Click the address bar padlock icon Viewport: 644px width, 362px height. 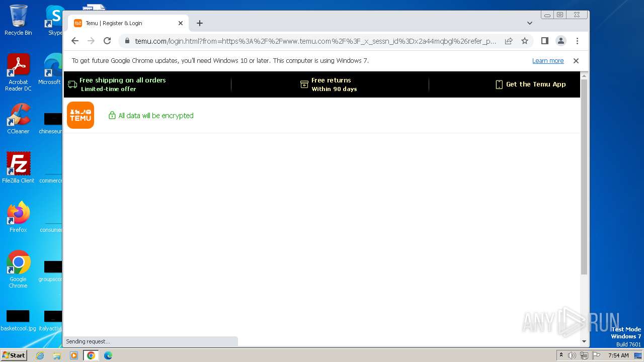point(127,41)
